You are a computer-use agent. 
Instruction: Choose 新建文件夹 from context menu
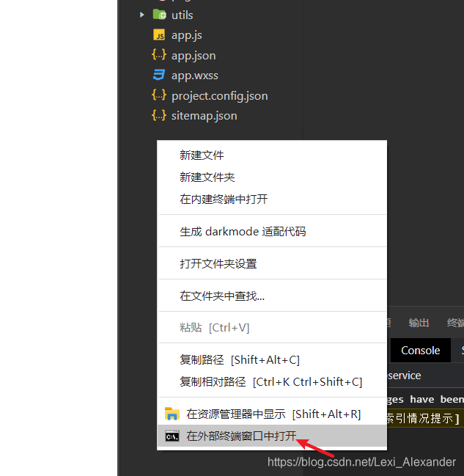(272, 177)
